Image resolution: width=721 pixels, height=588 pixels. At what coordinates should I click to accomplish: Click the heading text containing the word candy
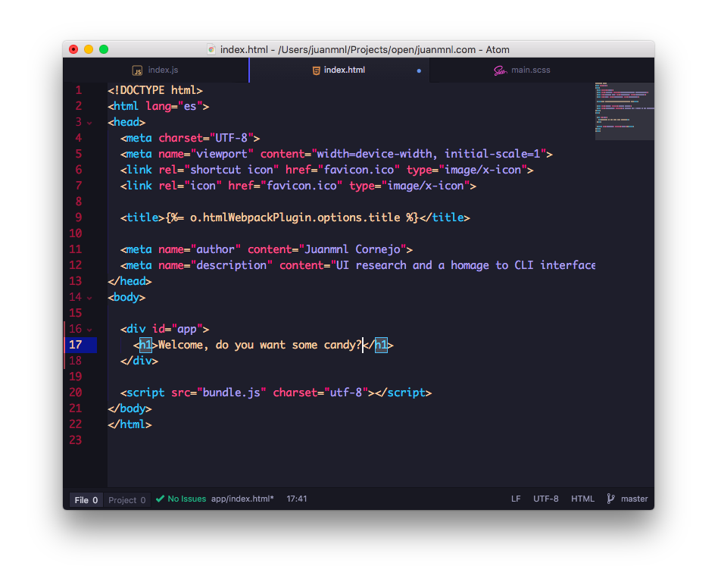point(260,345)
